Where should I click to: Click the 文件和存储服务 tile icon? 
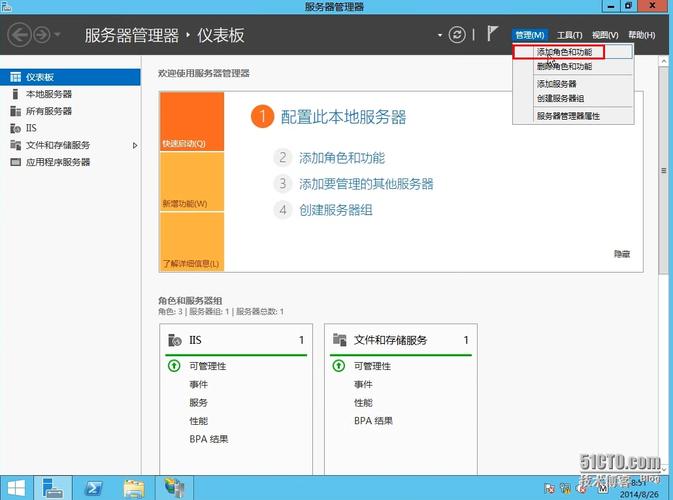pyautogui.click(x=340, y=340)
